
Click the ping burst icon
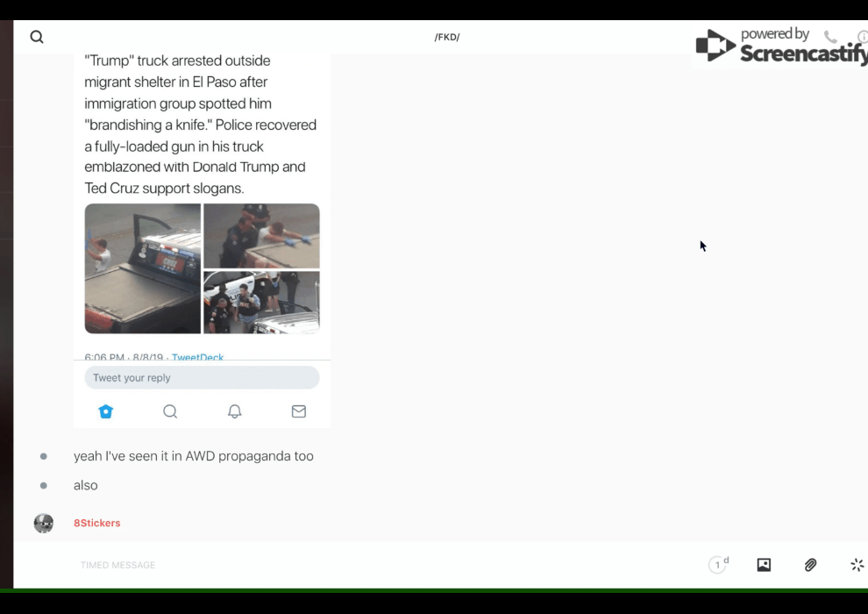(x=857, y=565)
